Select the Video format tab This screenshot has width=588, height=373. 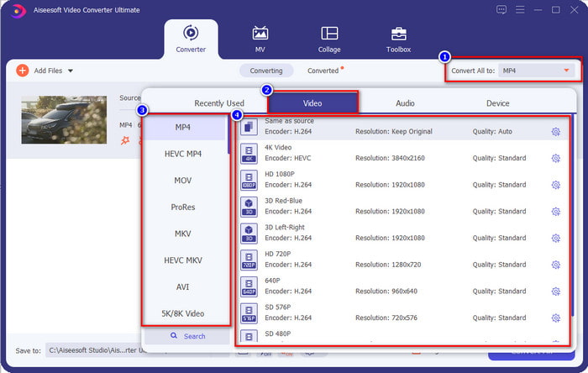[312, 103]
